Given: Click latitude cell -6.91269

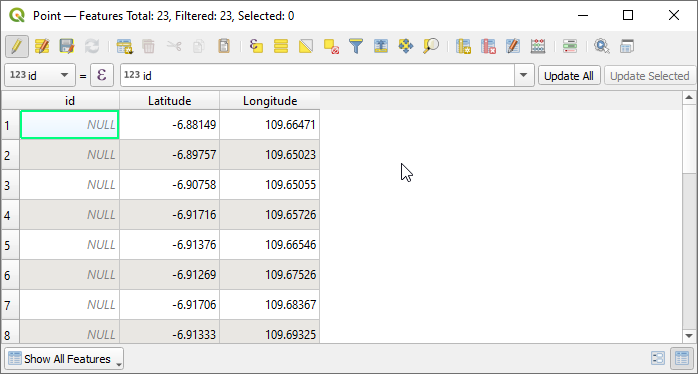Looking at the screenshot, I should click(x=170, y=275).
